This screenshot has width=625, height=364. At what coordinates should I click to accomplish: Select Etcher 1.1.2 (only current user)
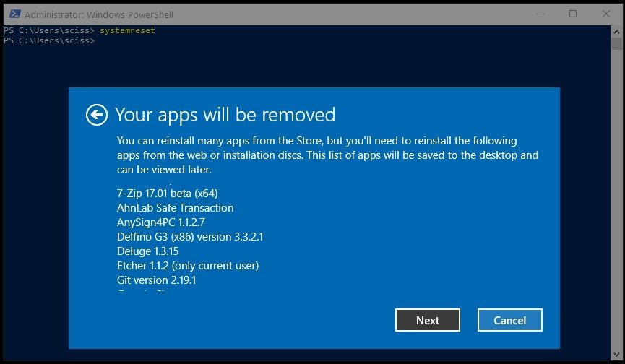coord(188,266)
